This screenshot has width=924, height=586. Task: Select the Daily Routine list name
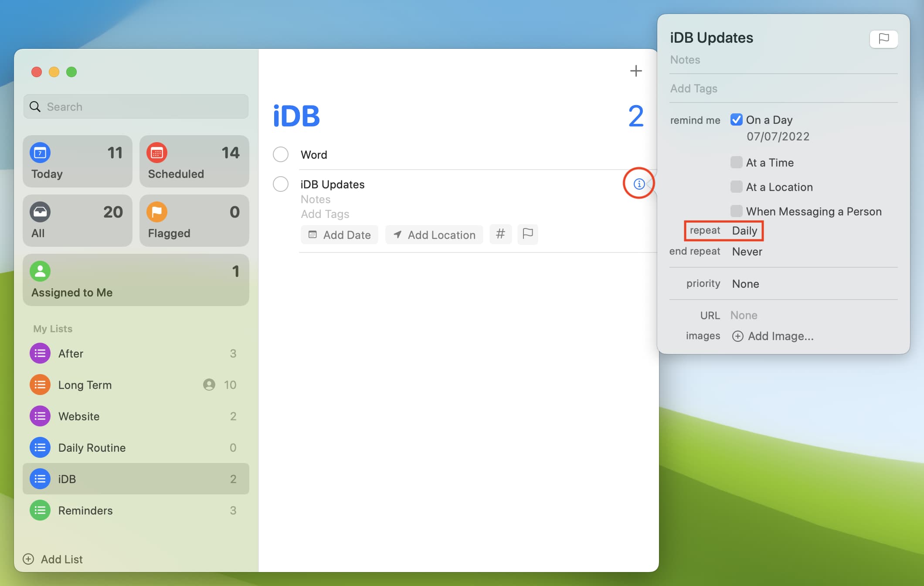[x=92, y=448]
